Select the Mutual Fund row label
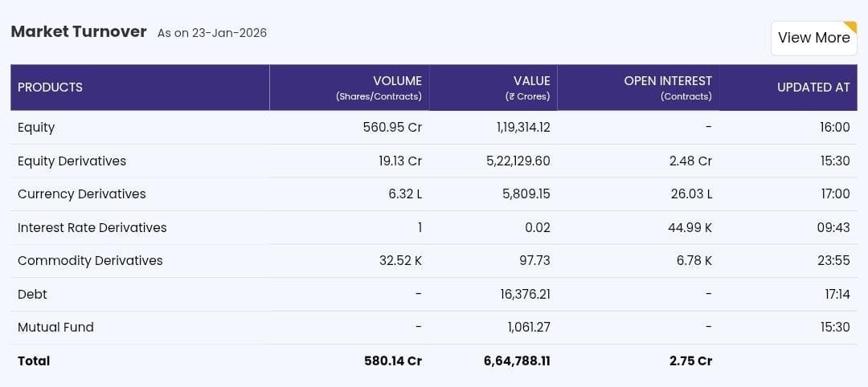This screenshot has height=387, width=868. [x=55, y=327]
